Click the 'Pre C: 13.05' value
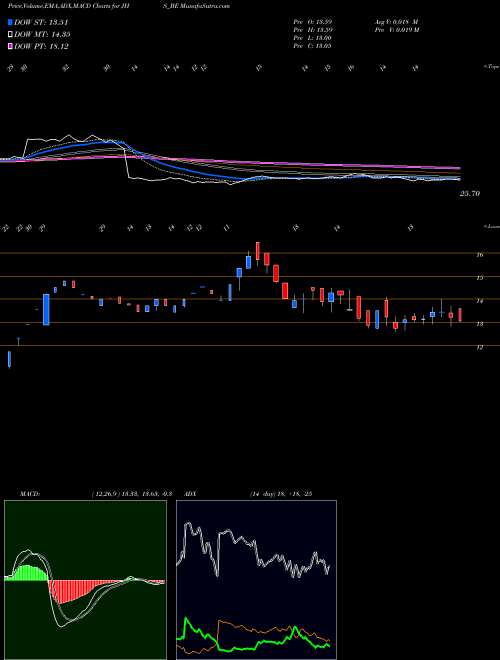The image size is (500, 660). 312,46
